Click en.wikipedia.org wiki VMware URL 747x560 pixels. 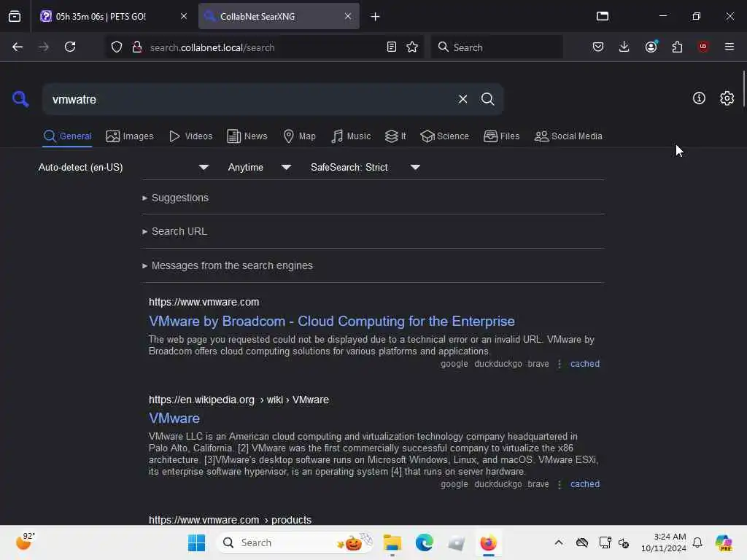[239, 400]
